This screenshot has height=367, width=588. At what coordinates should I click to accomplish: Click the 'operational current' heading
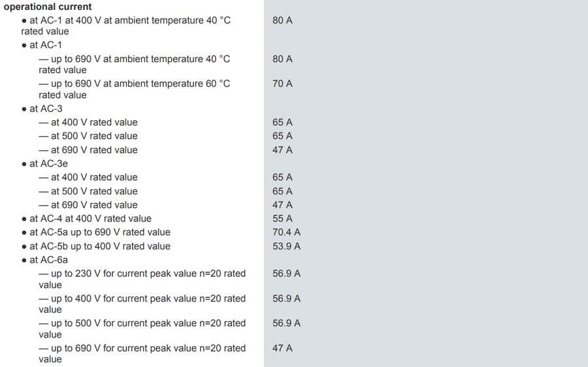pos(48,7)
